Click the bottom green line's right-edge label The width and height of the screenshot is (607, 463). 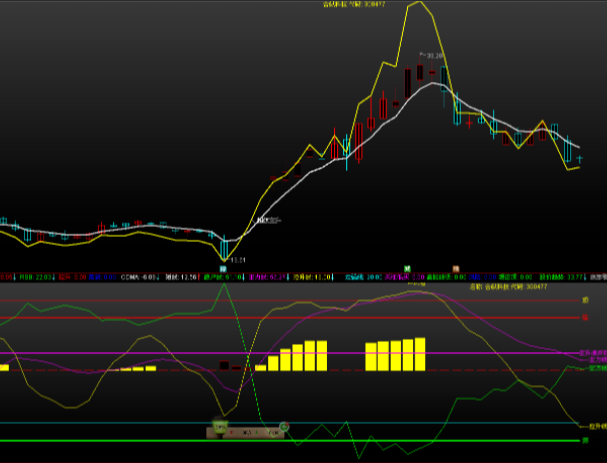pos(585,440)
